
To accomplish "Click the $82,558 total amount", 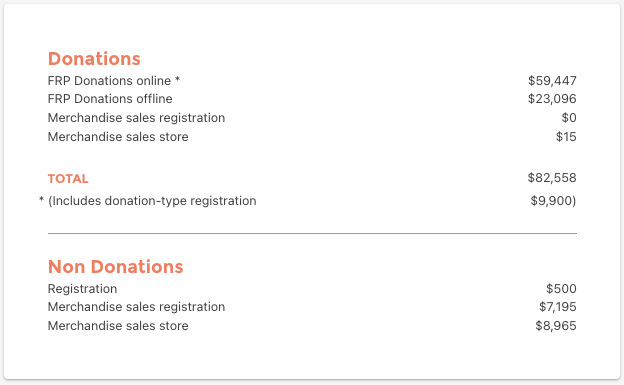I will coord(552,178).
